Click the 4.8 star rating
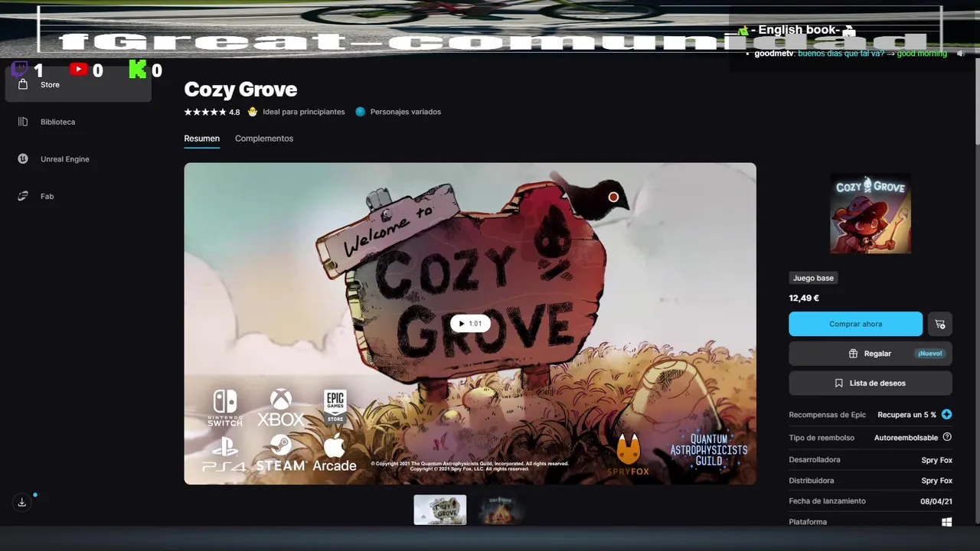The height and width of the screenshot is (551, 980). [212, 112]
